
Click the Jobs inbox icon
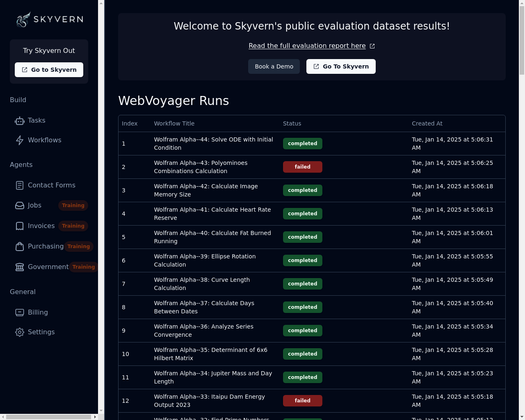(x=20, y=205)
